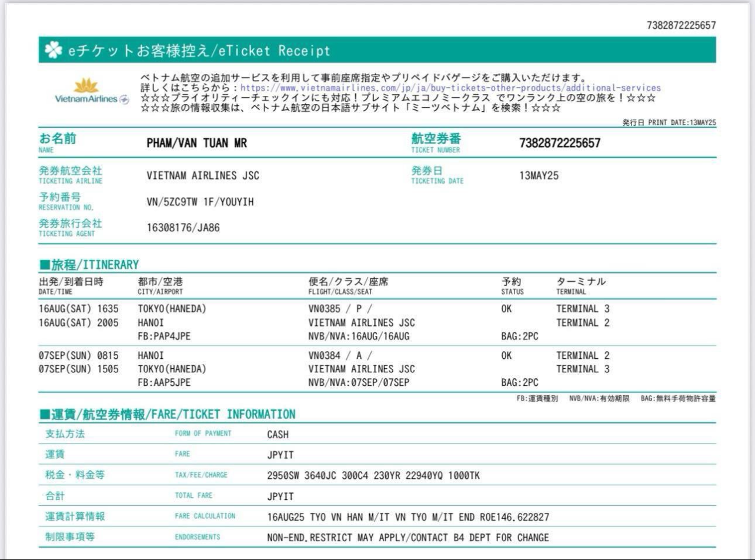The height and width of the screenshot is (560, 755).
Task: Click the clover icon in the eTicket header
Action: pos(53,51)
